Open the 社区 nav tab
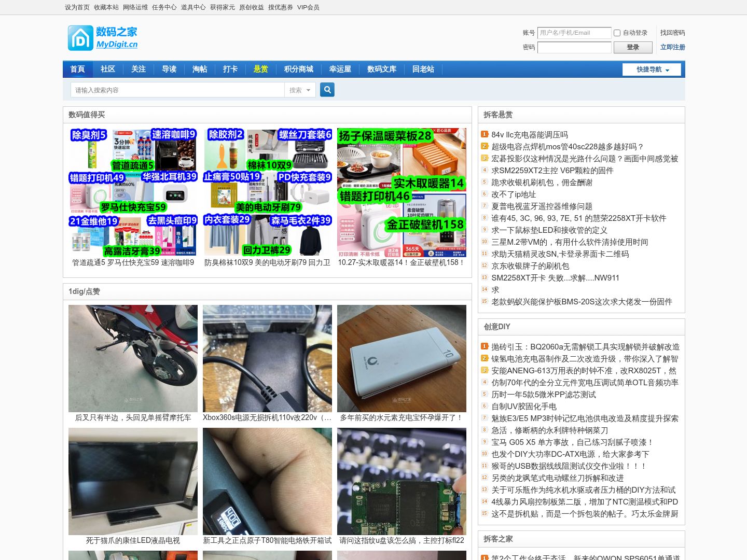747x560 pixels. 108,69
